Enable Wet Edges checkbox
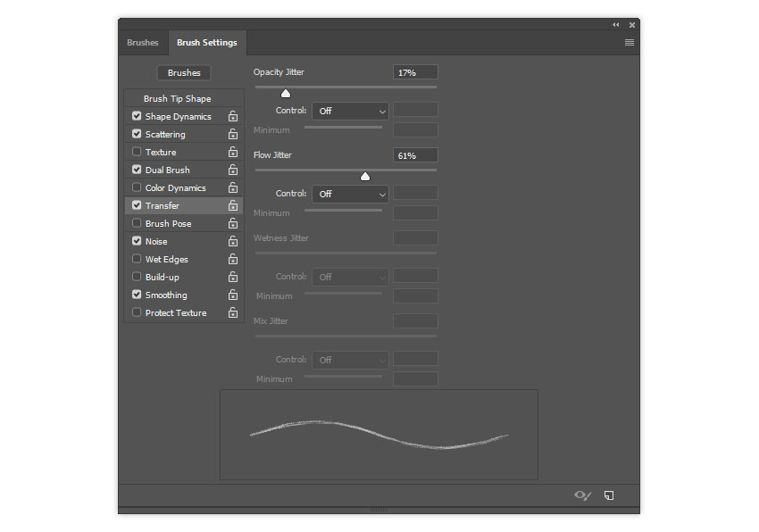 [137, 259]
